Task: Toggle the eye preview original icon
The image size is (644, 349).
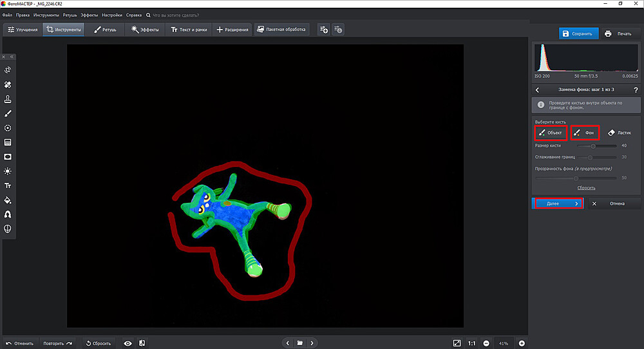Action: pyautogui.click(x=128, y=343)
